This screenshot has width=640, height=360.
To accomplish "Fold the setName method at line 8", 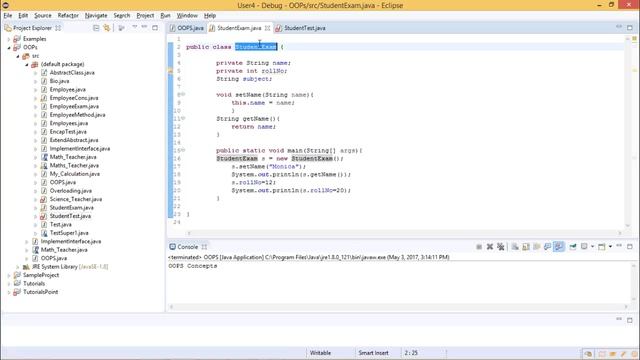I will coord(183,94).
